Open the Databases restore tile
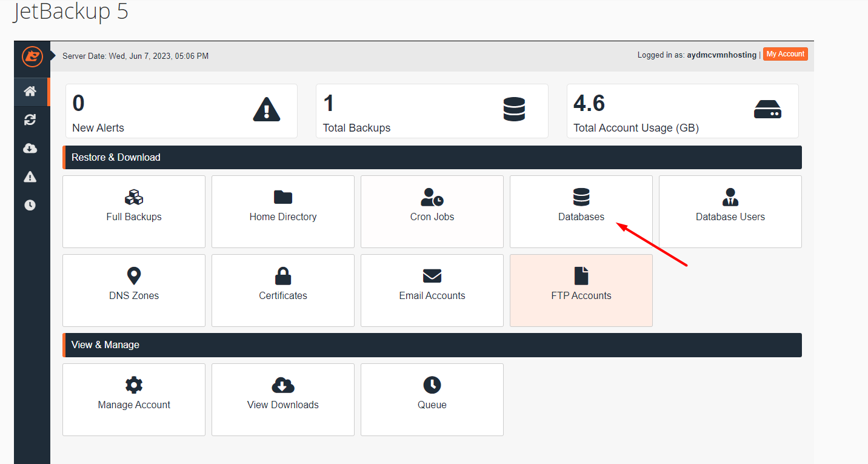This screenshot has width=868, height=464. (x=581, y=211)
